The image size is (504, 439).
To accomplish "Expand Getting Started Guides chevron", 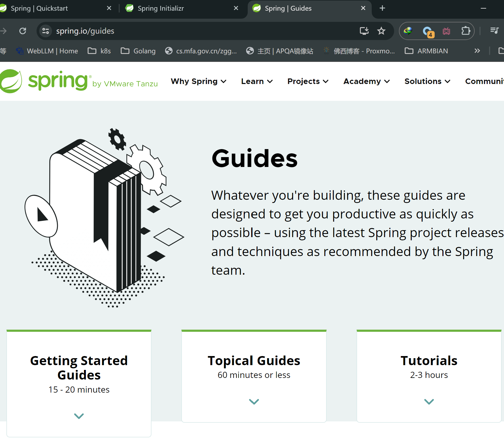I will [x=79, y=416].
